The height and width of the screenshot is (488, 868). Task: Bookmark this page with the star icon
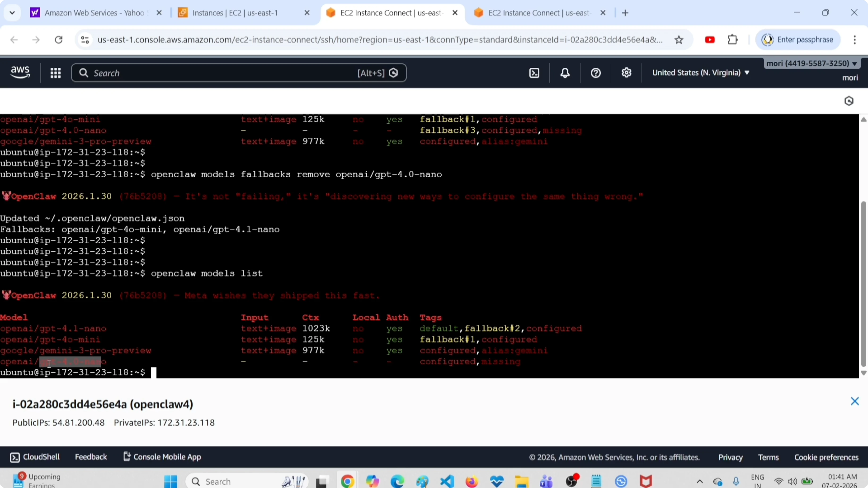[679, 40]
